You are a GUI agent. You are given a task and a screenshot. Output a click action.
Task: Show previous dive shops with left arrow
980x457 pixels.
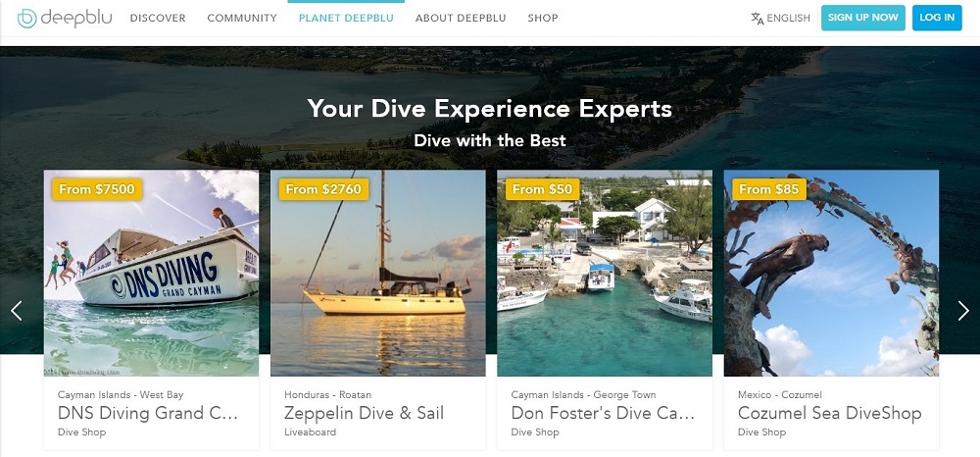(17, 311)
